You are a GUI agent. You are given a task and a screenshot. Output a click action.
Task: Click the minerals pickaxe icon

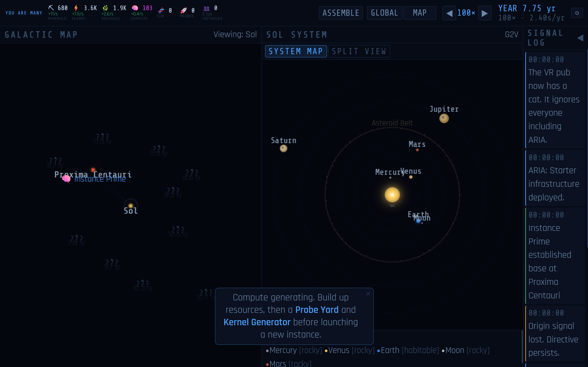tap(51, 8)
